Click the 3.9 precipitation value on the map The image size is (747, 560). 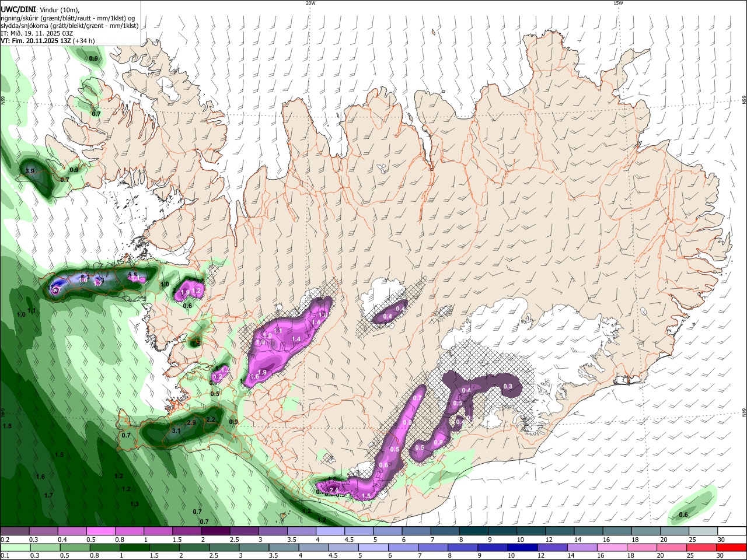pyautogui.click(x=31, y=171)
